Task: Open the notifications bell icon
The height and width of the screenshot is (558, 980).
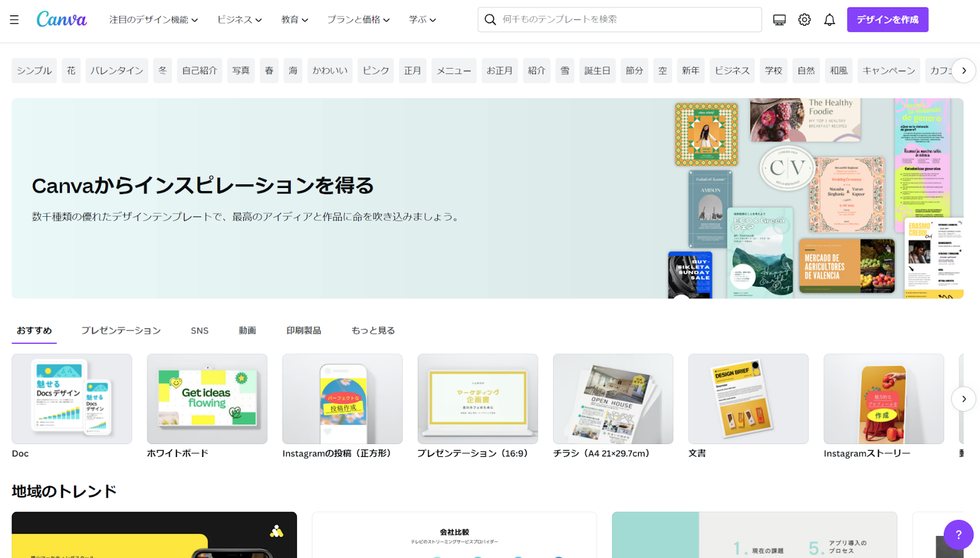Action: (829, 20)
